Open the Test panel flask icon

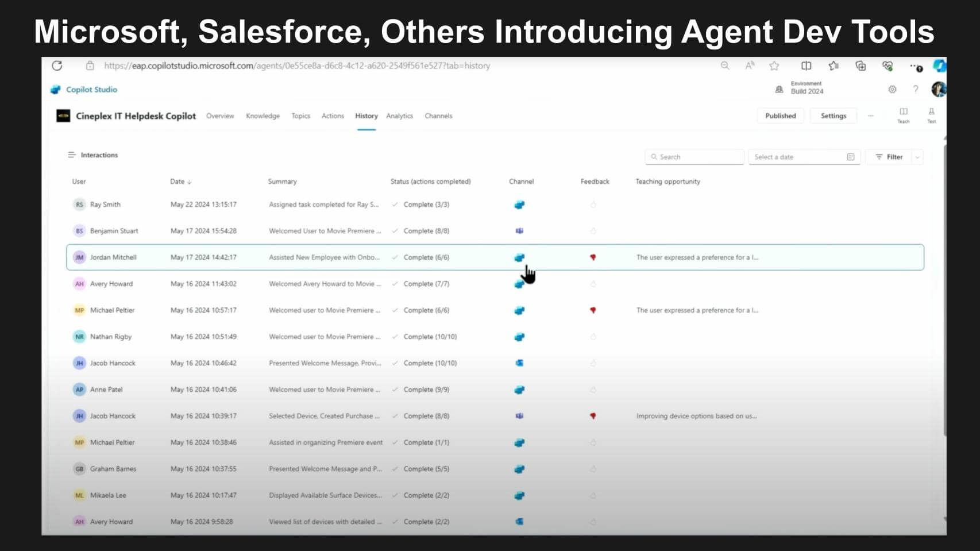click(931, 114)
